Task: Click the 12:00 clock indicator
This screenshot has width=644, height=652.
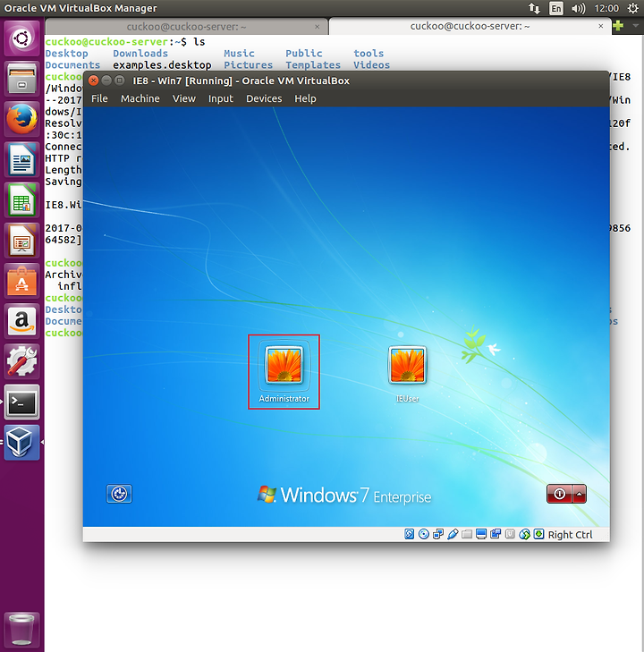Action: (606, 8)
